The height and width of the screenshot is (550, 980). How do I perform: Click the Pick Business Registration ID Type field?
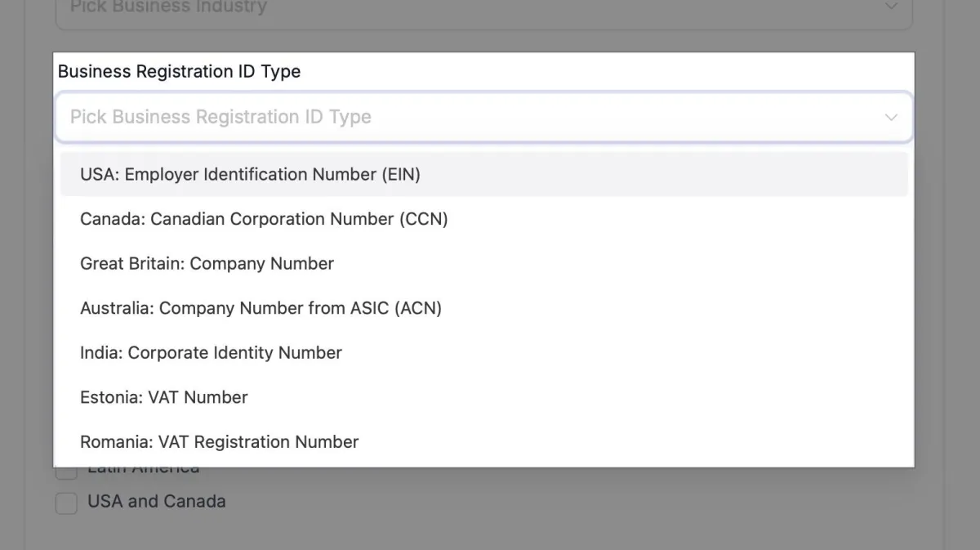(483, 117)
